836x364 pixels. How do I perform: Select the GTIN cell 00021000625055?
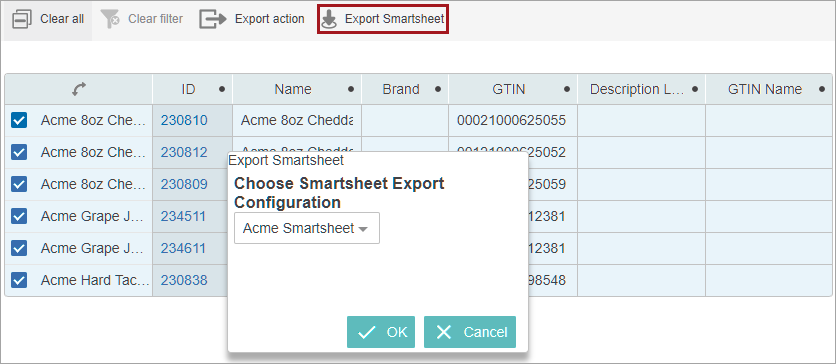(x=511, y=121)
